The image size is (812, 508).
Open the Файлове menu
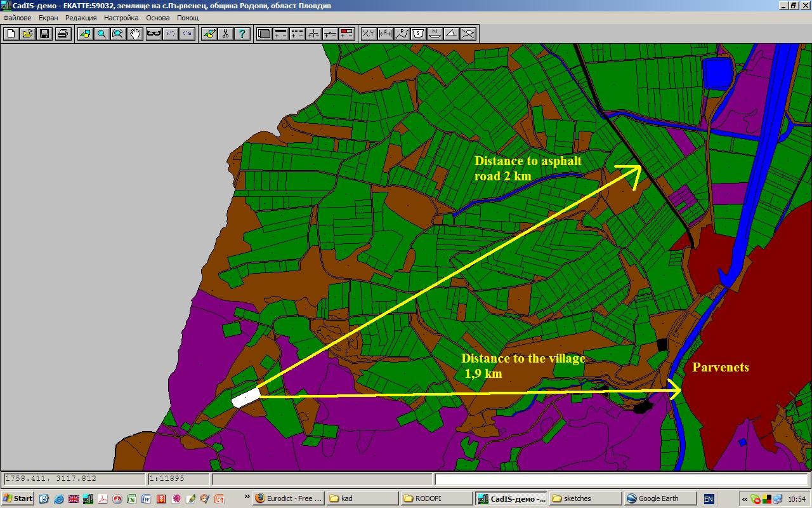[17, 18]
